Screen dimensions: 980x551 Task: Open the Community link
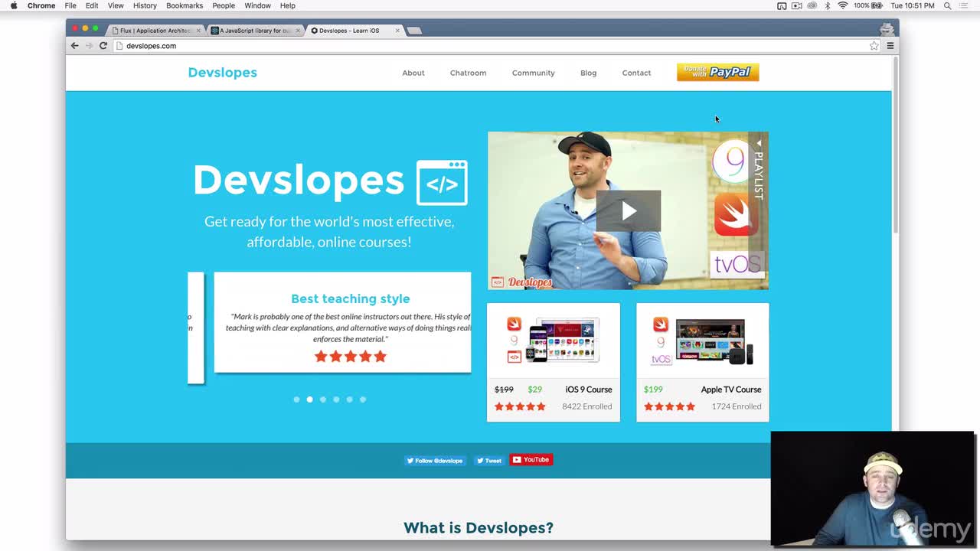[534, 73]
